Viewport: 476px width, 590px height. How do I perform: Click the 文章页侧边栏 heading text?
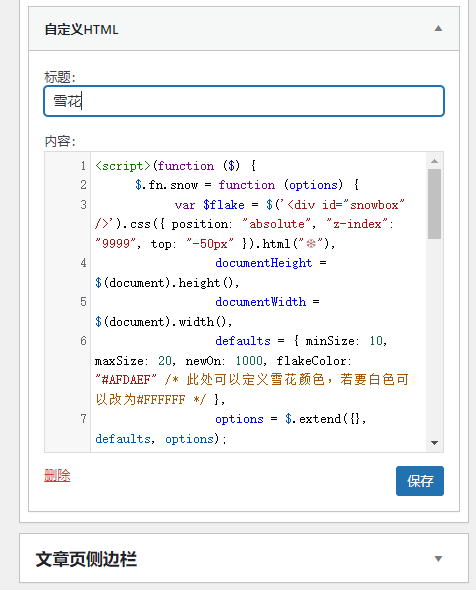click(x=86, y=559)
